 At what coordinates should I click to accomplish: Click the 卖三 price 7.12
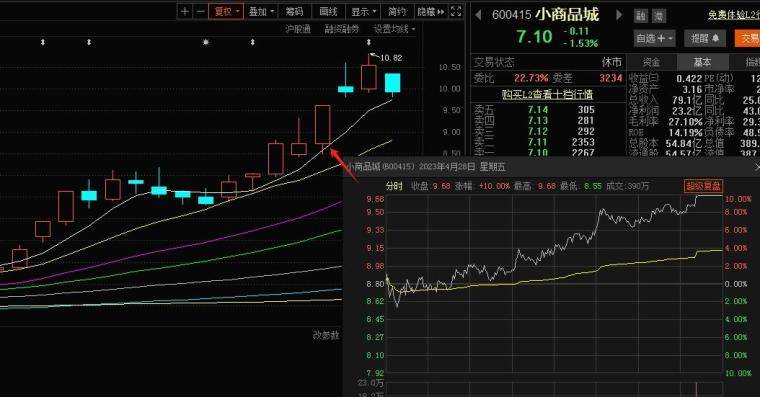538,131
